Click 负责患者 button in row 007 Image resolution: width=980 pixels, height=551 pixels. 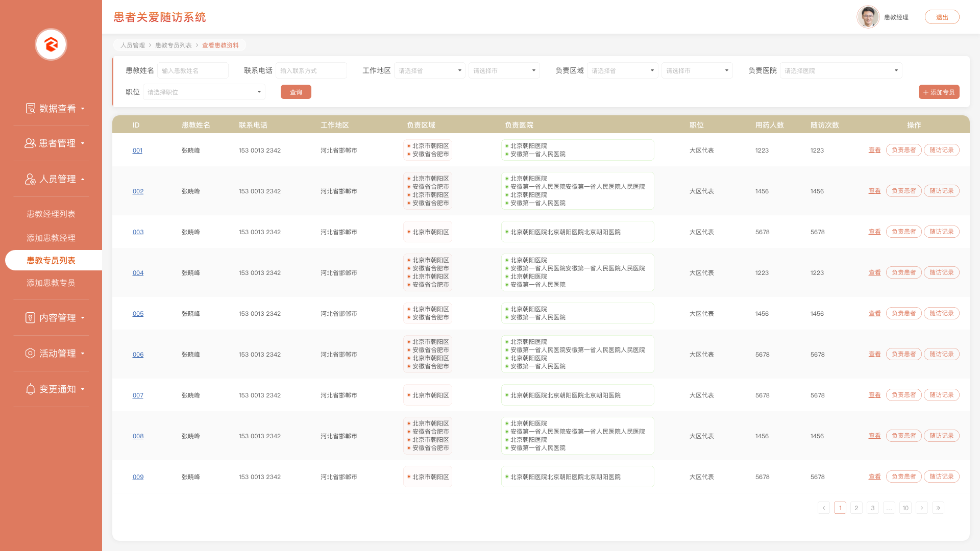904,395
